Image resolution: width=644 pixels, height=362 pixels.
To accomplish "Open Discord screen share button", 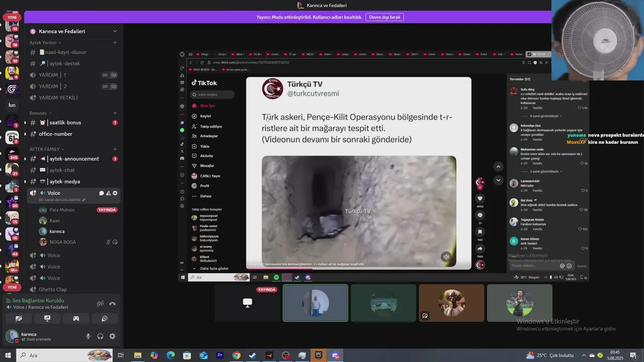I will pos(47,318).
